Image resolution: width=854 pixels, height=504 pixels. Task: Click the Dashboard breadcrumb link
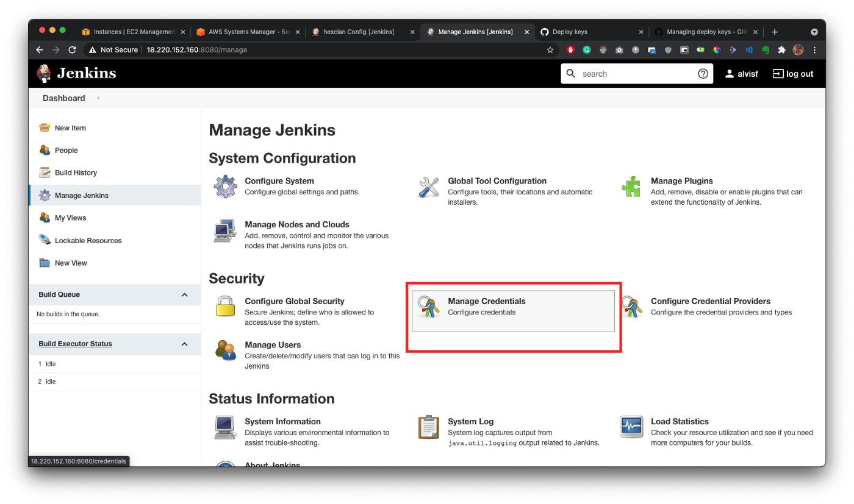click(64, 98)
